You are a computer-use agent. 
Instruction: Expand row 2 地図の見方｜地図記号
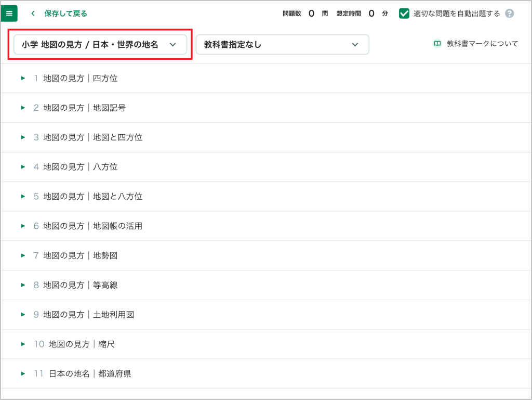click(23, 108)
